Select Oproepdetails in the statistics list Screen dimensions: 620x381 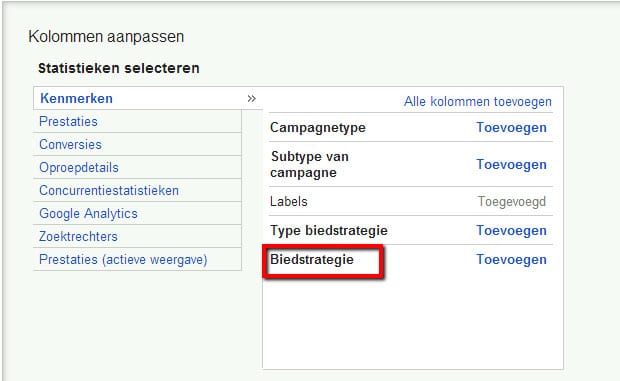79,167
